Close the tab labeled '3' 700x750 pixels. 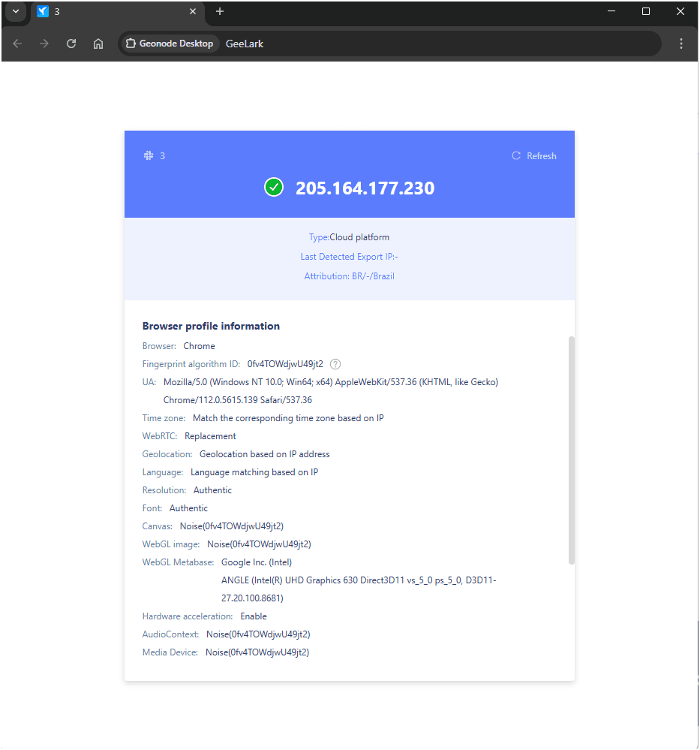tap(193, 11)
